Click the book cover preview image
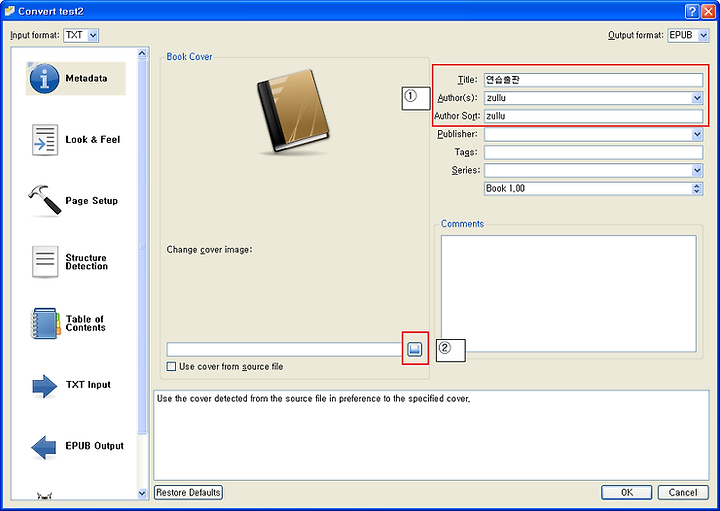 click(293, 111)
